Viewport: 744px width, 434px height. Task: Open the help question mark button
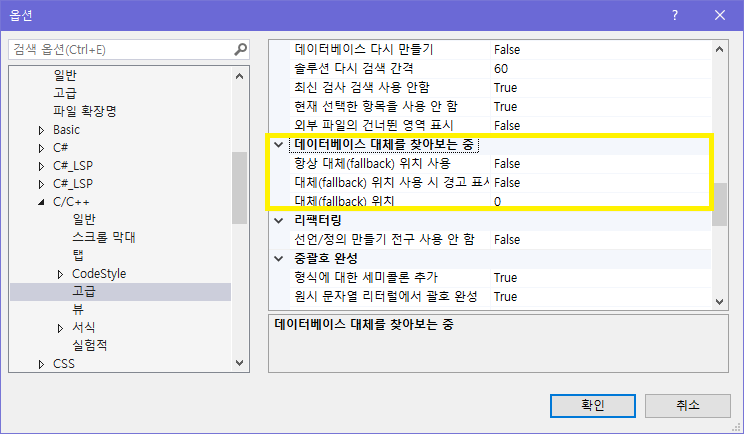[x=675, y=15]
